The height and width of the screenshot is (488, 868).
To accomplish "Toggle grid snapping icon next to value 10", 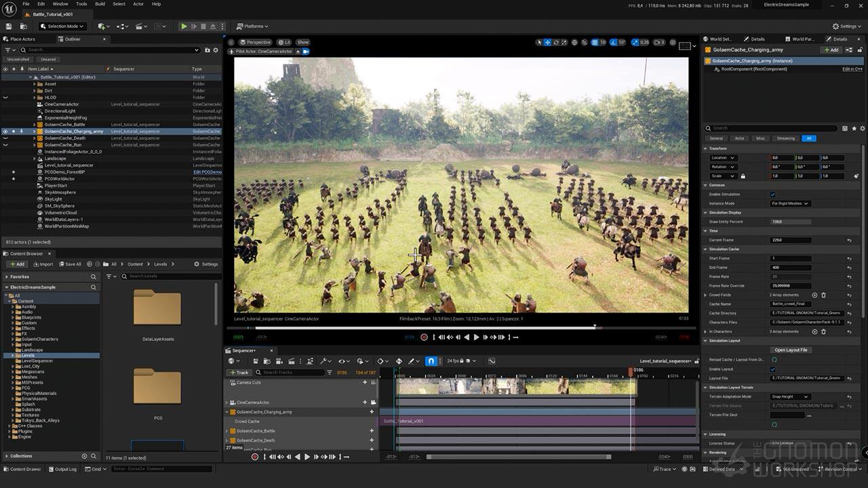I will coord(594,42).
